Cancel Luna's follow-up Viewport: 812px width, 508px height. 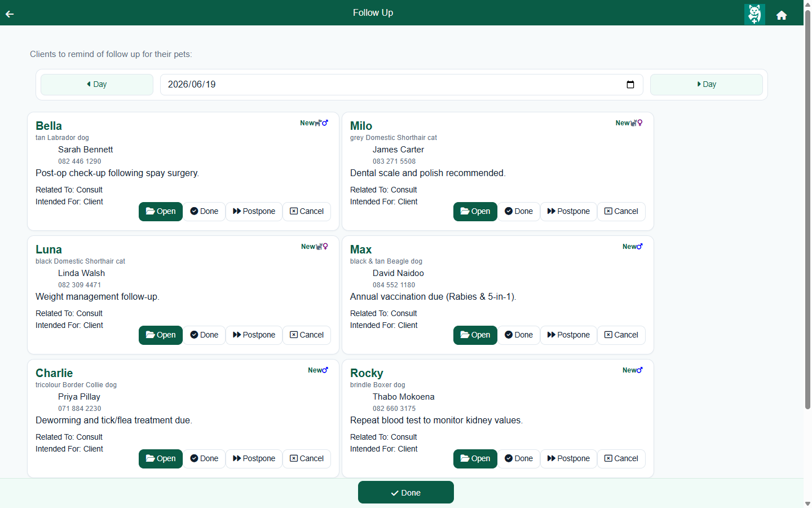click(x=307, y=335)
